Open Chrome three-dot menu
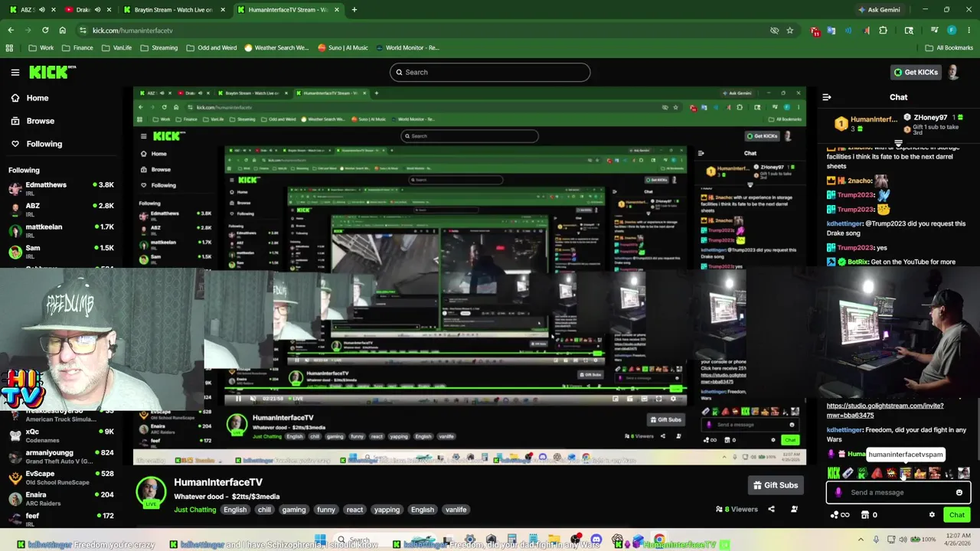The width and height of the screenshot is (980, 551). (968, 31)
